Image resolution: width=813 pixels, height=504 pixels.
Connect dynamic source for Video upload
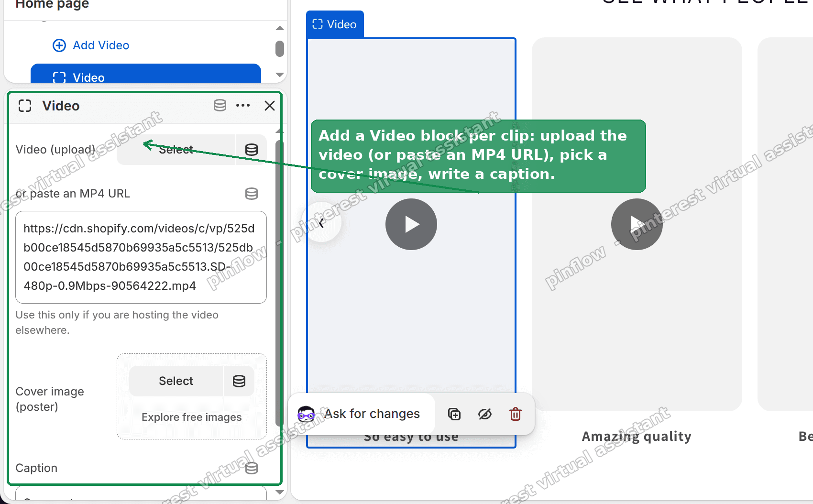click(252, 150)
